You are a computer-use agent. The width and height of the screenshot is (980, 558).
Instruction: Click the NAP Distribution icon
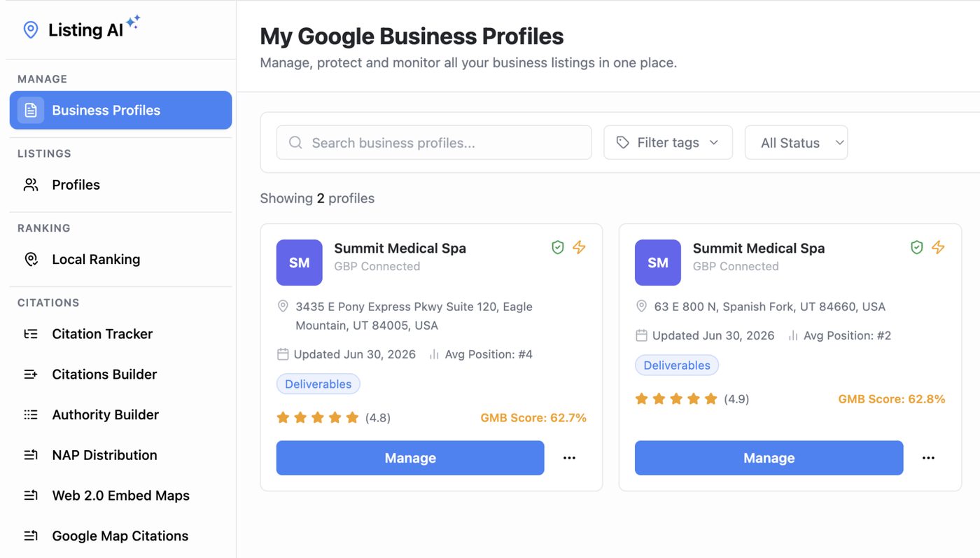point(31,455)
